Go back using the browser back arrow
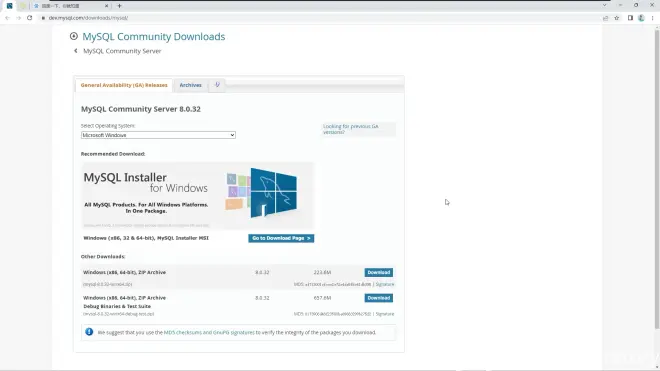 [7, 18]
